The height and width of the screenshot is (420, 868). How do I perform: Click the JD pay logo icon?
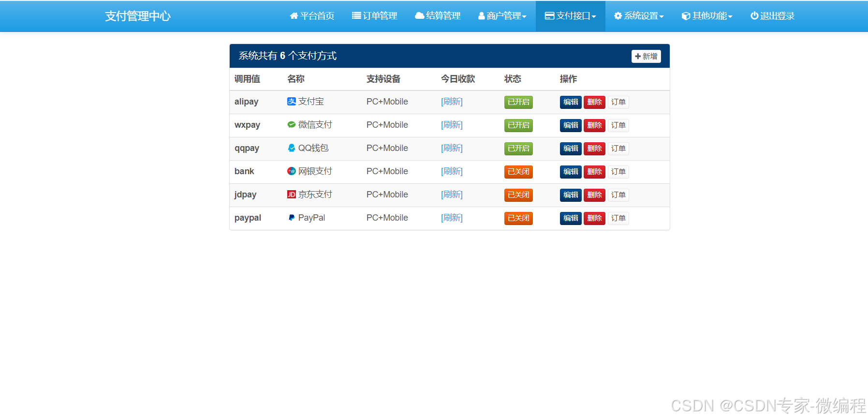(x=292, y=195)
